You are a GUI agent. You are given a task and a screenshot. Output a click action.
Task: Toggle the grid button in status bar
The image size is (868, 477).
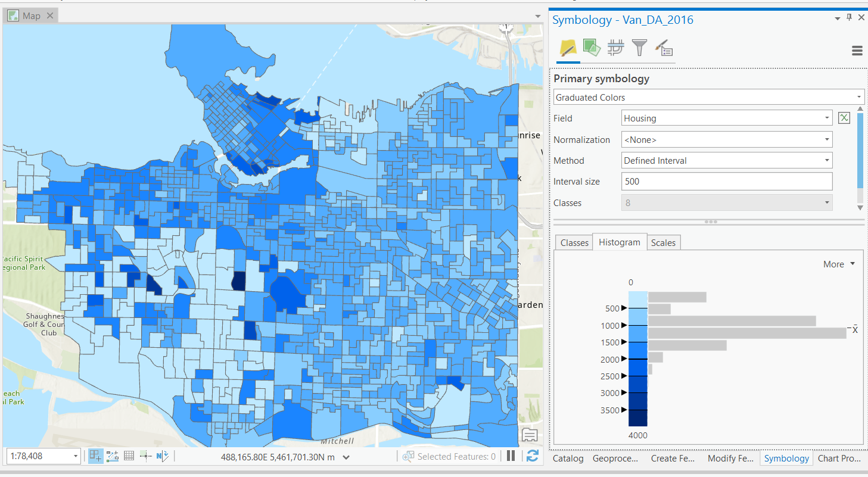tap(129, 456)
